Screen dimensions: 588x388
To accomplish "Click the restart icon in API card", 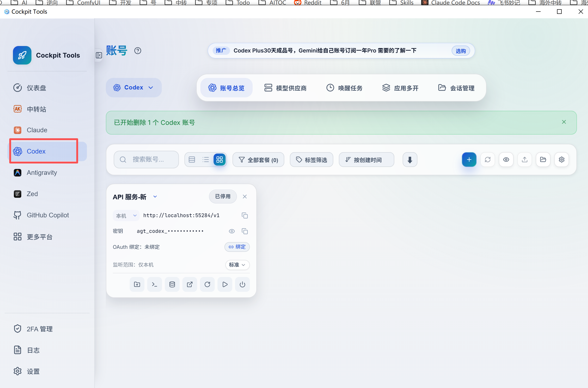I will click(x=207, y=284).
